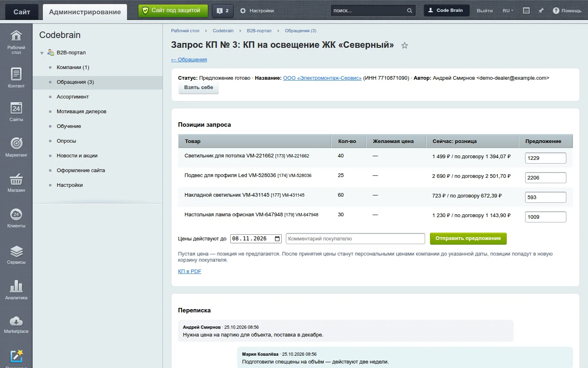The height and width of the screenshot is (368, 588).
Task: Select Компании (1) in the tree
Action: coord(73,67)
